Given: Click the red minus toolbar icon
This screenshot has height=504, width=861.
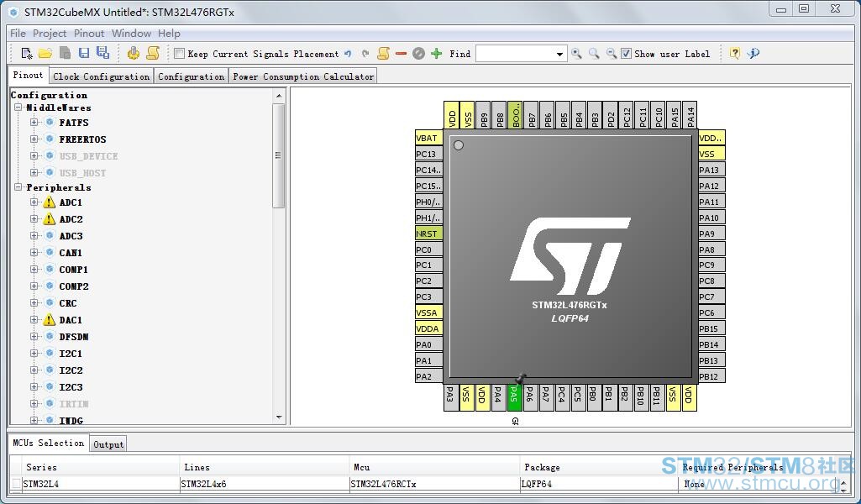Looking at the screenshot, I should coord(401,53).
